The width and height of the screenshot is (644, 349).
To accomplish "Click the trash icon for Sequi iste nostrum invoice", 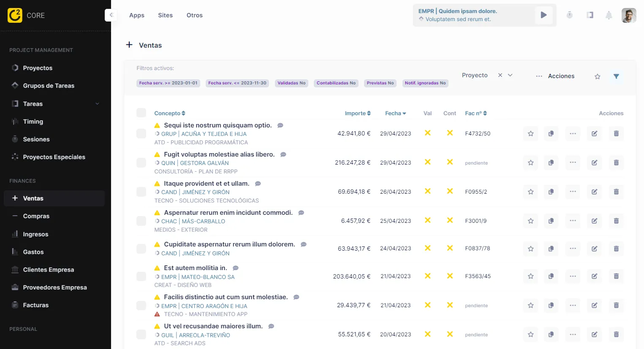I will (x=616, y=133).
